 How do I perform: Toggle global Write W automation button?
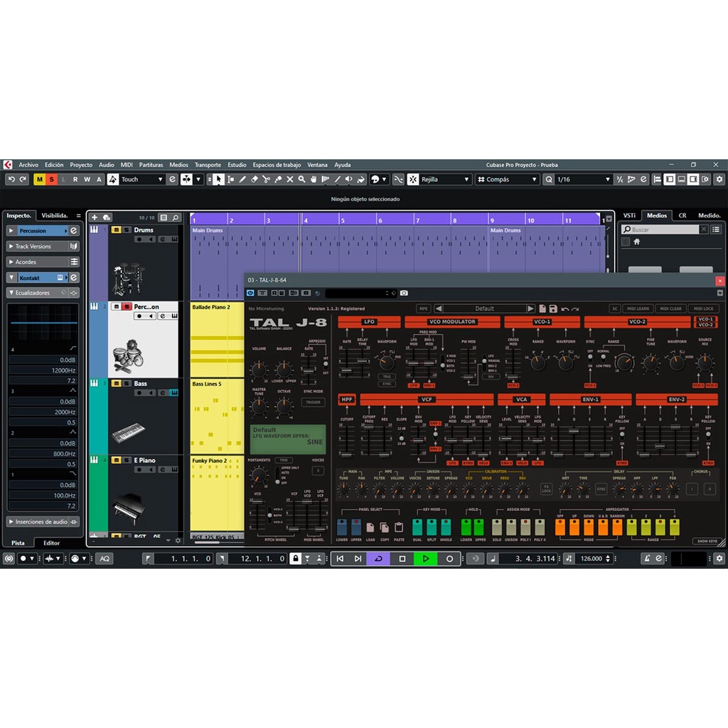click(87, 179)
